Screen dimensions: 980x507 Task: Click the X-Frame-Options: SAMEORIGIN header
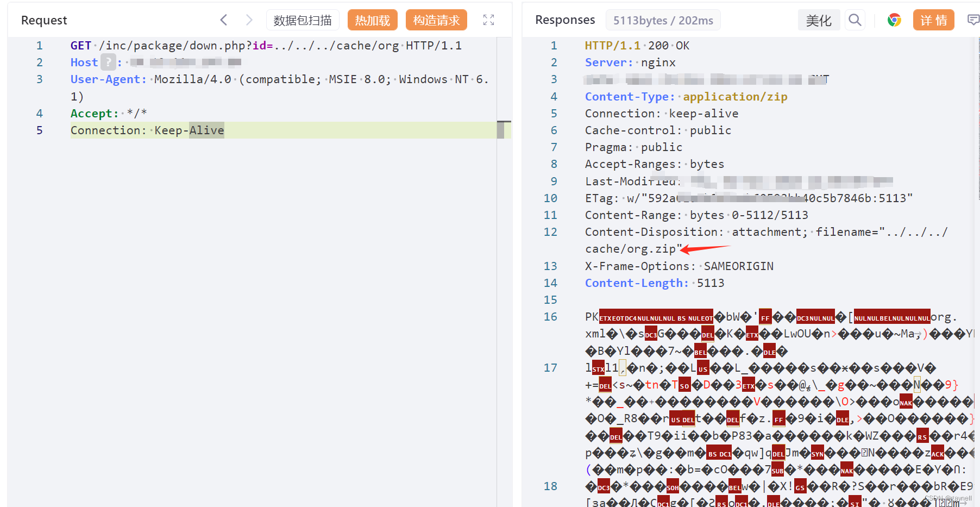(x=679, y=266)
